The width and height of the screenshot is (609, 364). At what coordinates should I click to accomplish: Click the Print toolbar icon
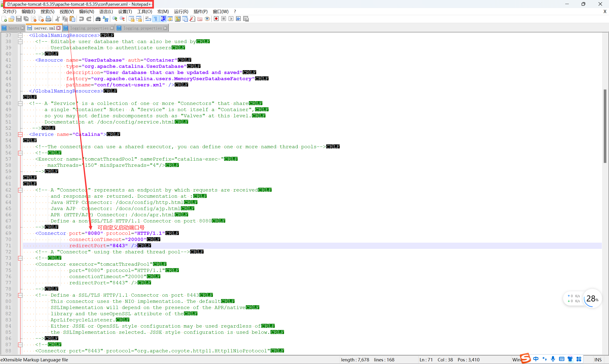(49, 19)
